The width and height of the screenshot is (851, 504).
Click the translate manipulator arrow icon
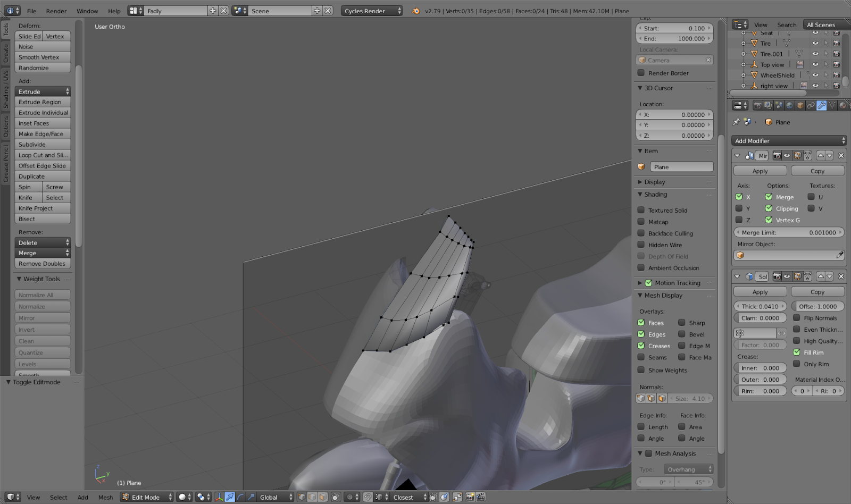tap(230, 497)
